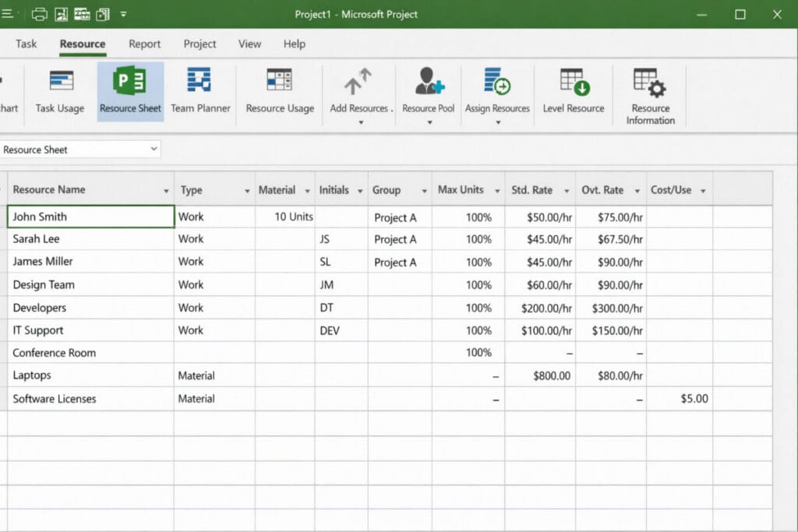Open Resource Information dialog

coord(650,96)
